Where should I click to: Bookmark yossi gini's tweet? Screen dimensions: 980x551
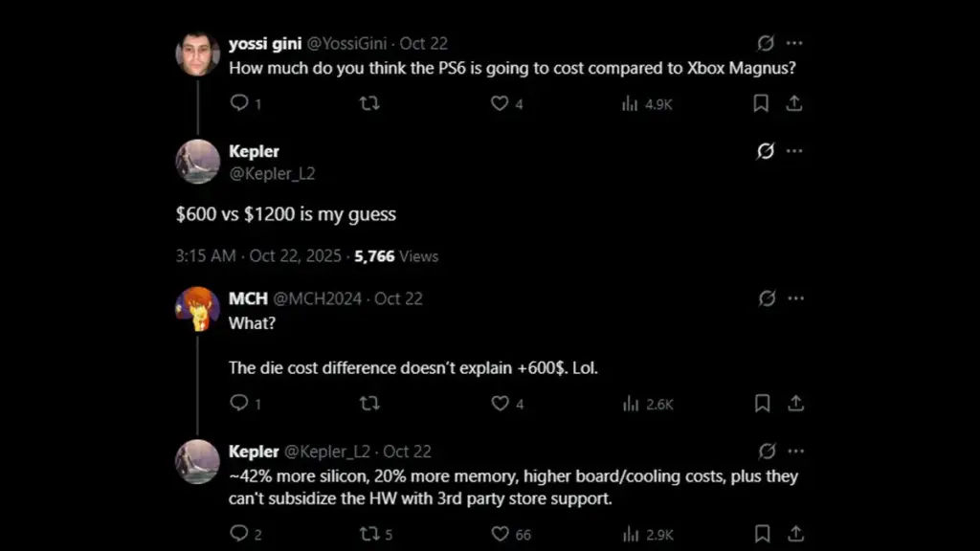(761, 103)
